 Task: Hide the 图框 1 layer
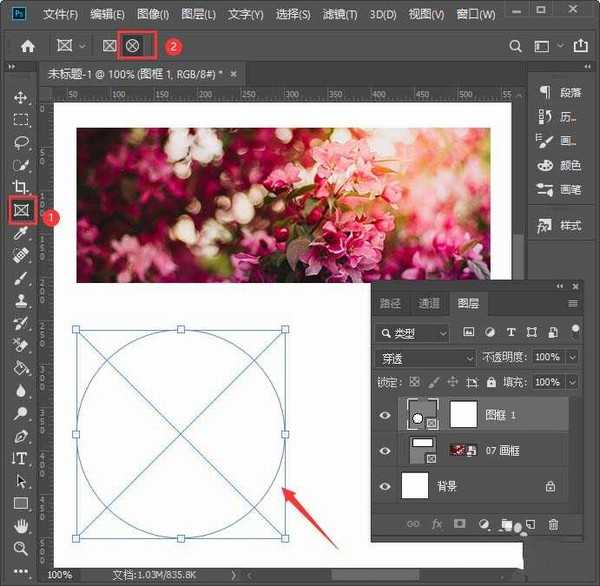(x=385, y=413)
